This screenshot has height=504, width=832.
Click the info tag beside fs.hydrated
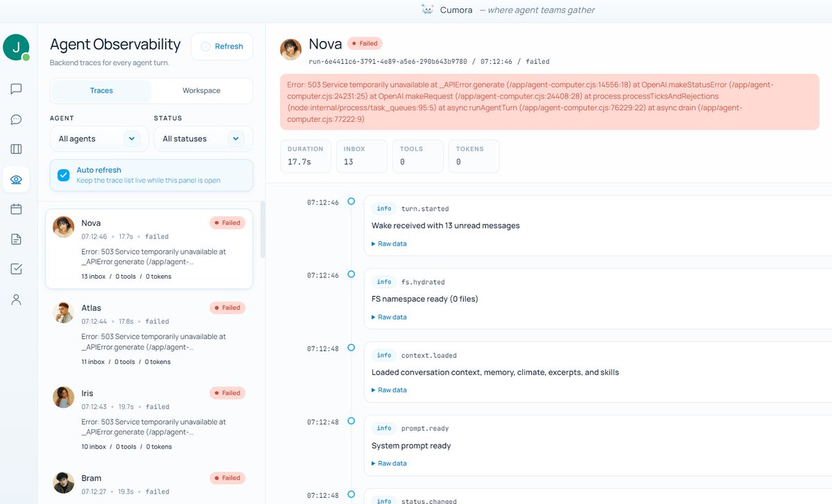click(384, 282)
